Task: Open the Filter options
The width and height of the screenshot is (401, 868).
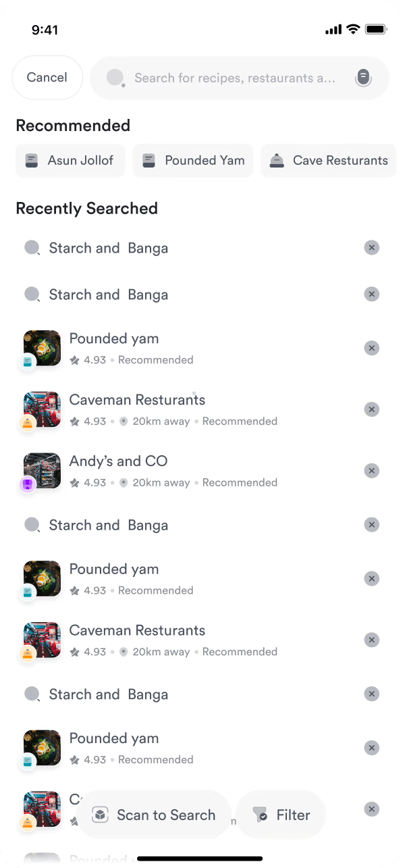Action: pos(282,815)
